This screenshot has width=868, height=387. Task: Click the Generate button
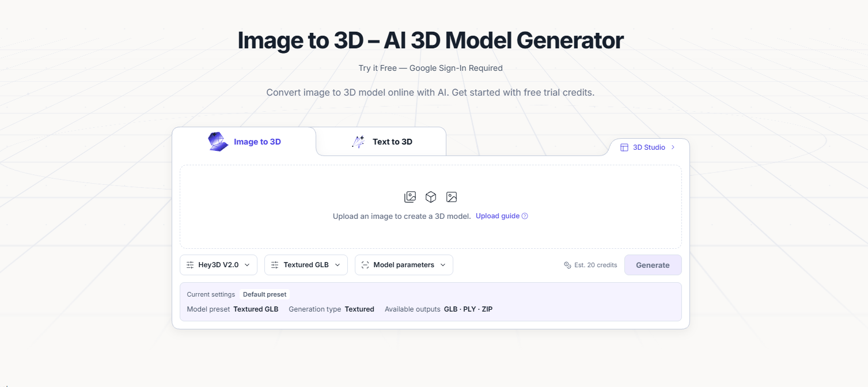point(653,265)
